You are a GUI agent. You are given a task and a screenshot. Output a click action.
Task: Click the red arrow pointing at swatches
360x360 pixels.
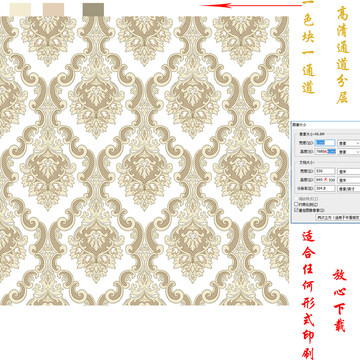tap(251, 5)
